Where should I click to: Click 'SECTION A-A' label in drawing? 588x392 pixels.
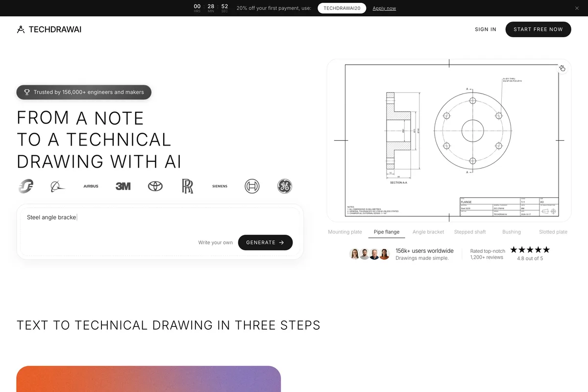coord(398,182)
